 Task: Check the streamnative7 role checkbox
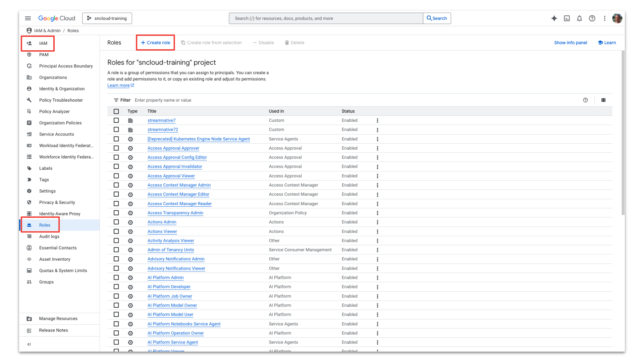116,120
